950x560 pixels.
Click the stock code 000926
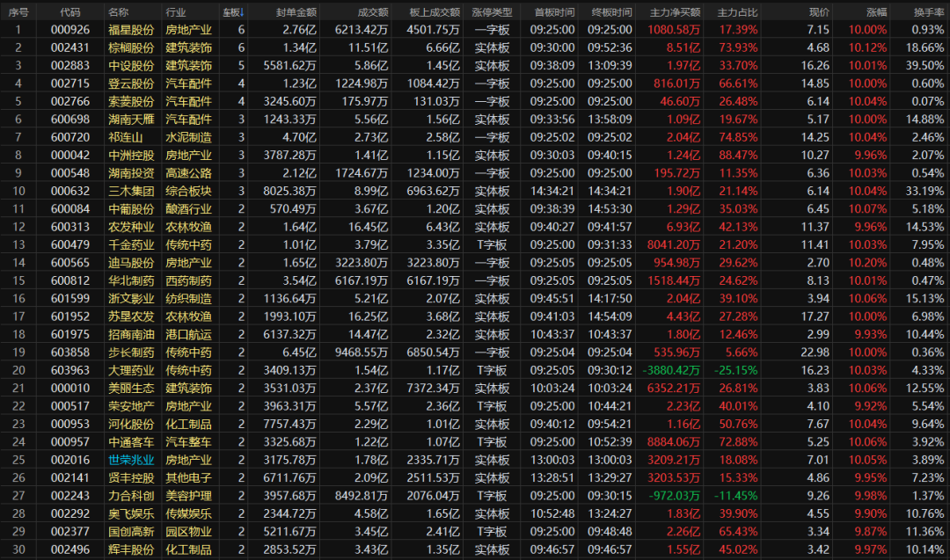point(70,30)
